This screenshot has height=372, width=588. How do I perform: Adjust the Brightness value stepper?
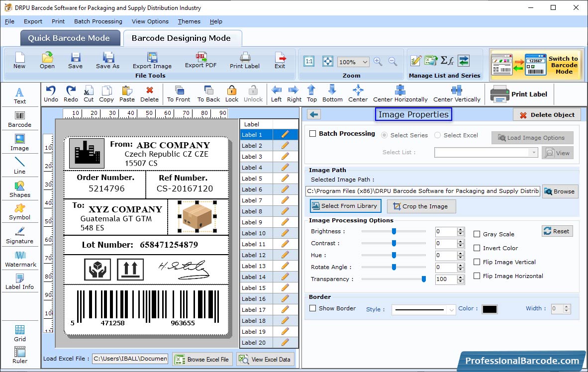[461, 231]
